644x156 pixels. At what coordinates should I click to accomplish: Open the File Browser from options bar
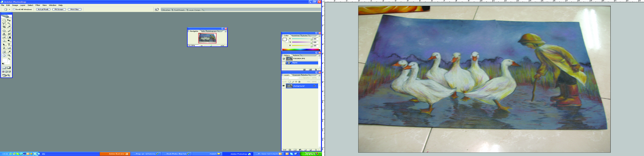click(157, 10)
